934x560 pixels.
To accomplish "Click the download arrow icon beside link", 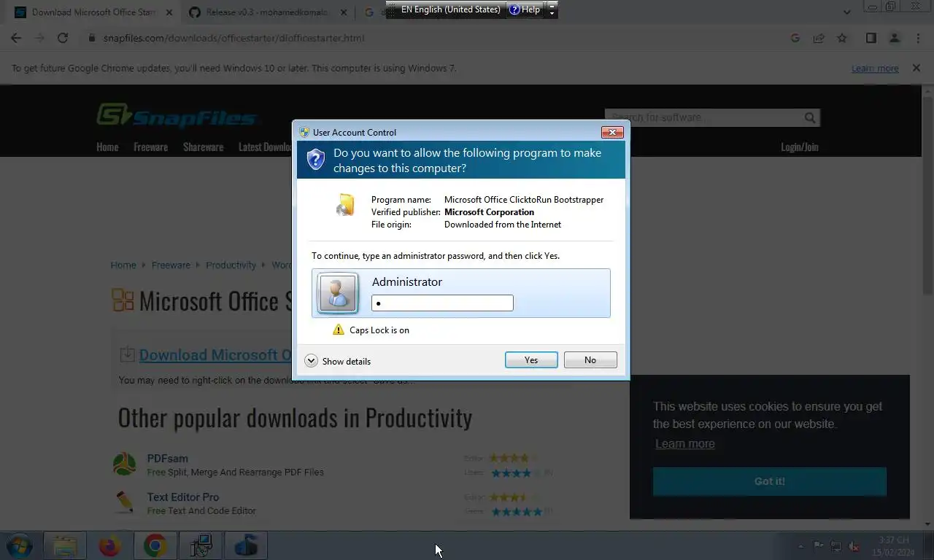I will (127, 354).
